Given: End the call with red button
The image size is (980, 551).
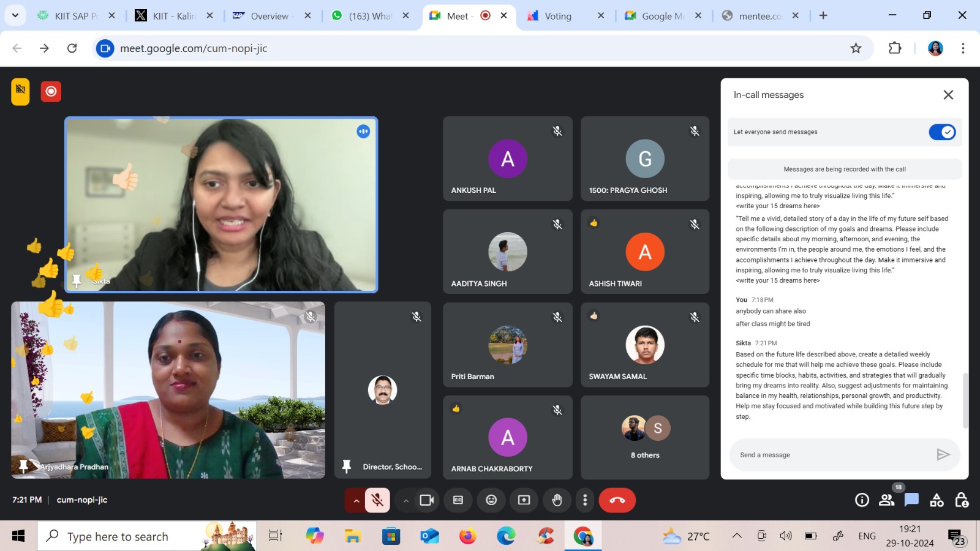Looking at the screenshot, I should coord(617,500).
